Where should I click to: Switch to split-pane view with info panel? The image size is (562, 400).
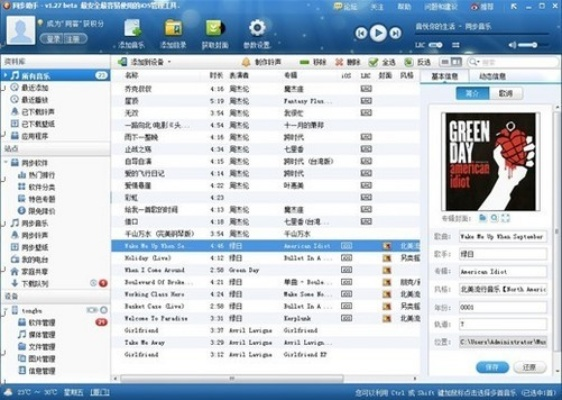pyautogui.click(x=456, y=62)
